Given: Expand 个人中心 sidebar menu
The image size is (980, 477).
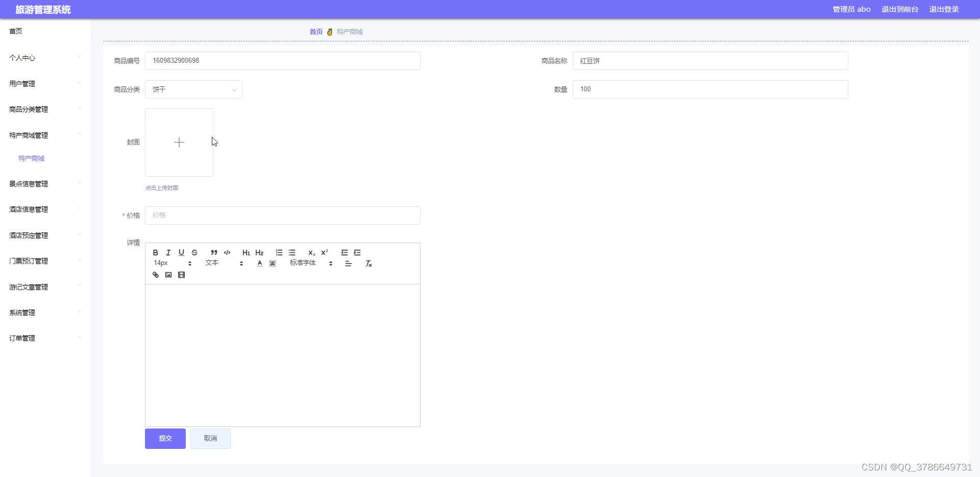Looking at the screenshot, I should coord(45,58).
